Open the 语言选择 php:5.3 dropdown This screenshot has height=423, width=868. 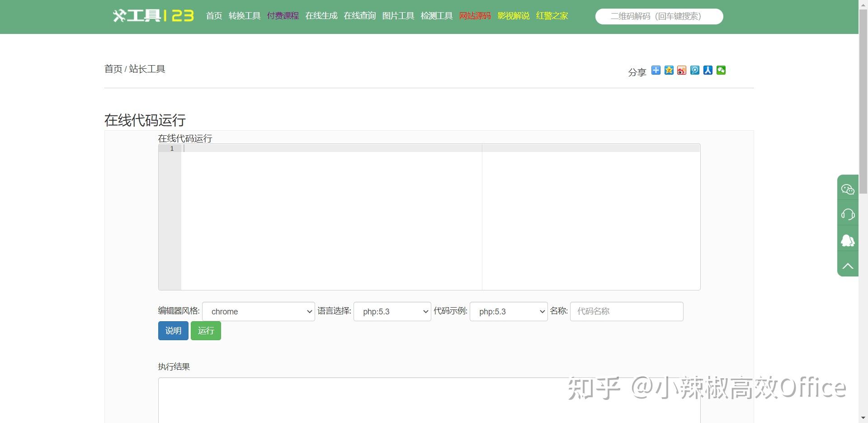[392, 311]
